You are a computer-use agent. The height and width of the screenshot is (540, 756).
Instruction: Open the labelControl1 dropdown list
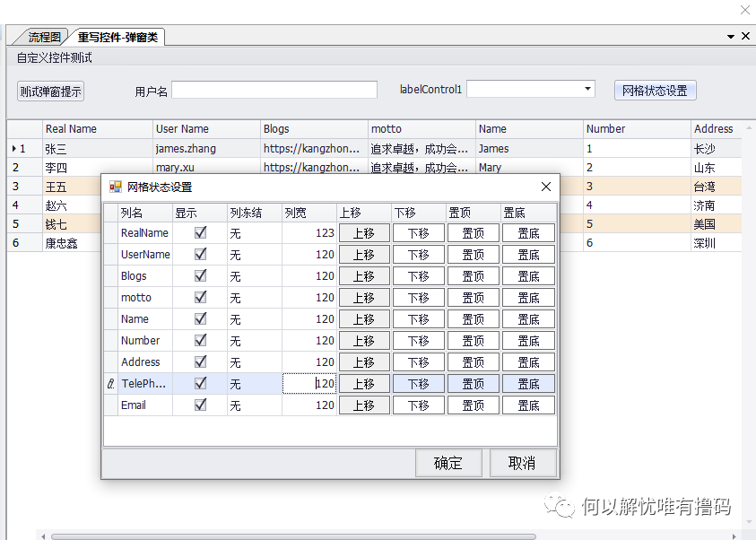pyautogui.click(x=588, y=89)
